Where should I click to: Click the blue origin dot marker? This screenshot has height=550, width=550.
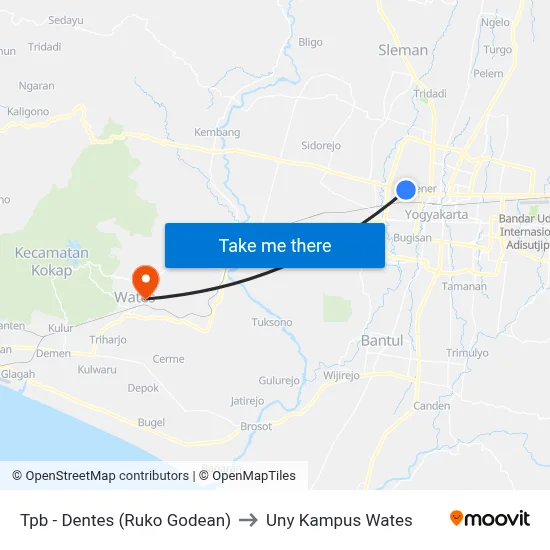coord(406,190)
